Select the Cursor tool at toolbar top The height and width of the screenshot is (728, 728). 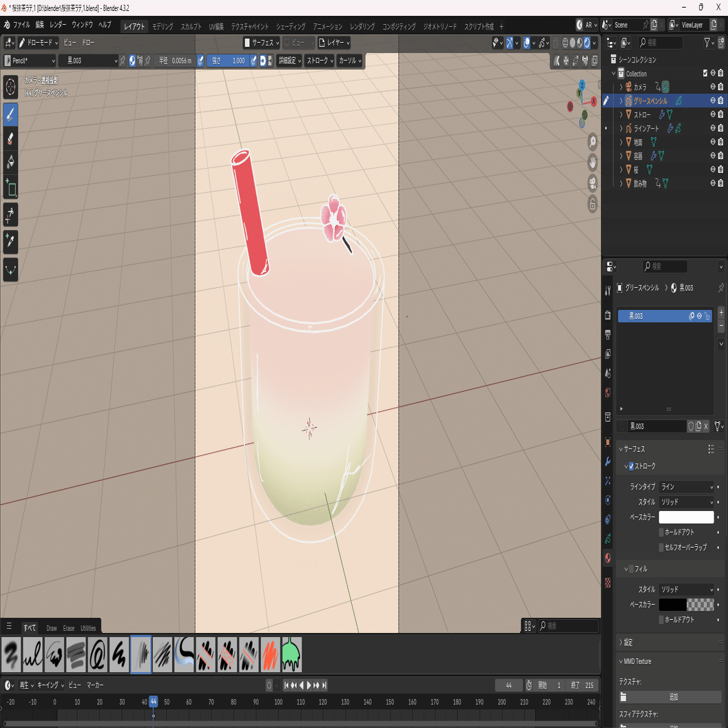11,86
